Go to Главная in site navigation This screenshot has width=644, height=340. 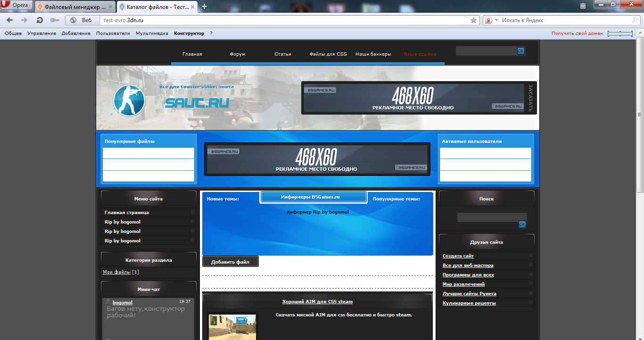coord(192,54)
